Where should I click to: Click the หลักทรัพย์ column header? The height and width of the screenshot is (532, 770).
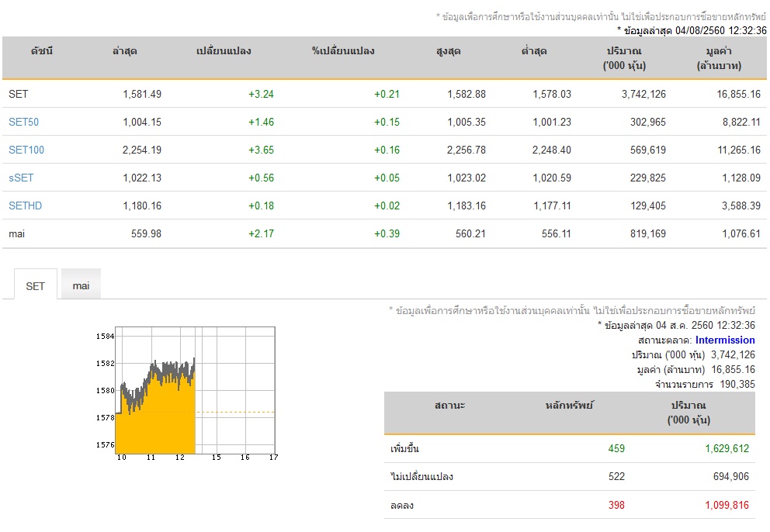click(x=569, y=406)
